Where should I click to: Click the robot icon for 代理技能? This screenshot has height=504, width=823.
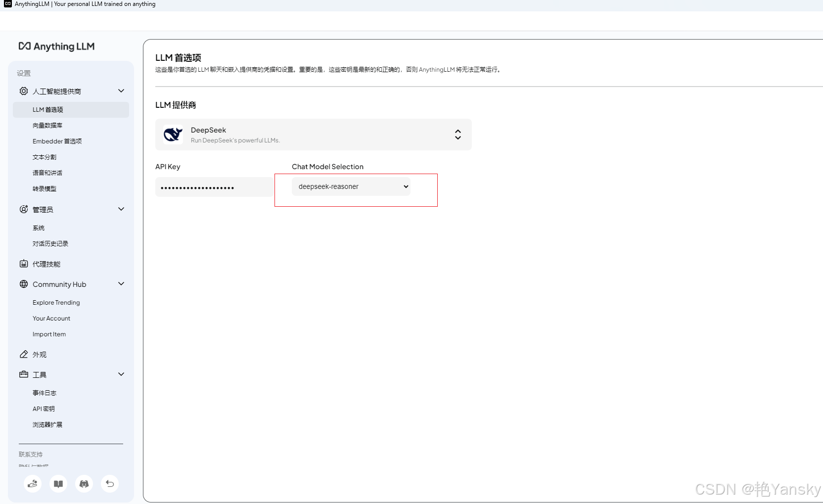pos(23,264)
